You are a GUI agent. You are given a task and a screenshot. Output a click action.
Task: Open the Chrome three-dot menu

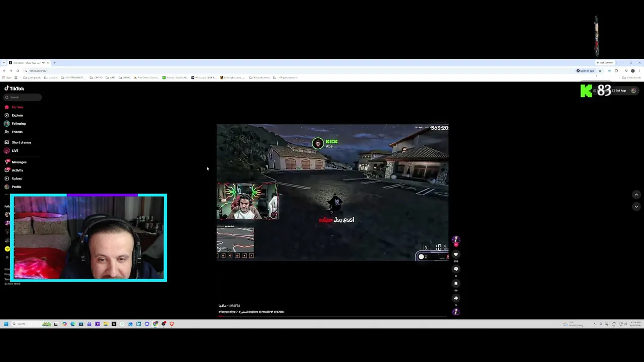[x=639, y=71]
